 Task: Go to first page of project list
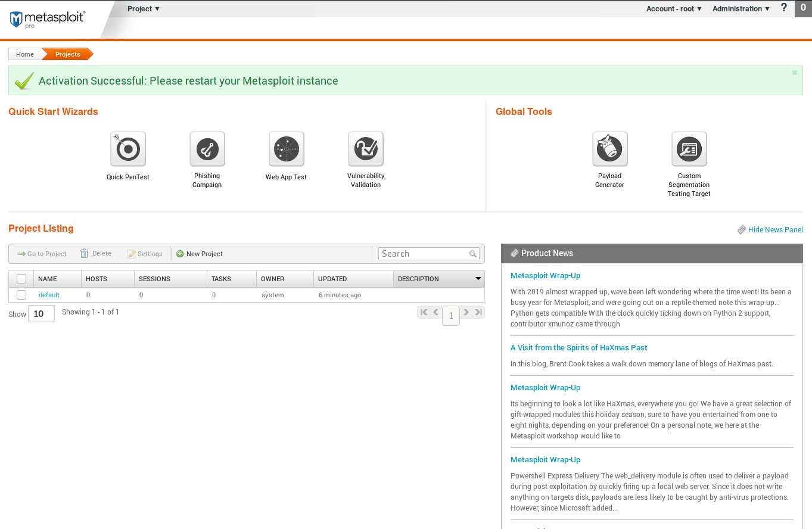pyautogui.click(x=424, y=312)
